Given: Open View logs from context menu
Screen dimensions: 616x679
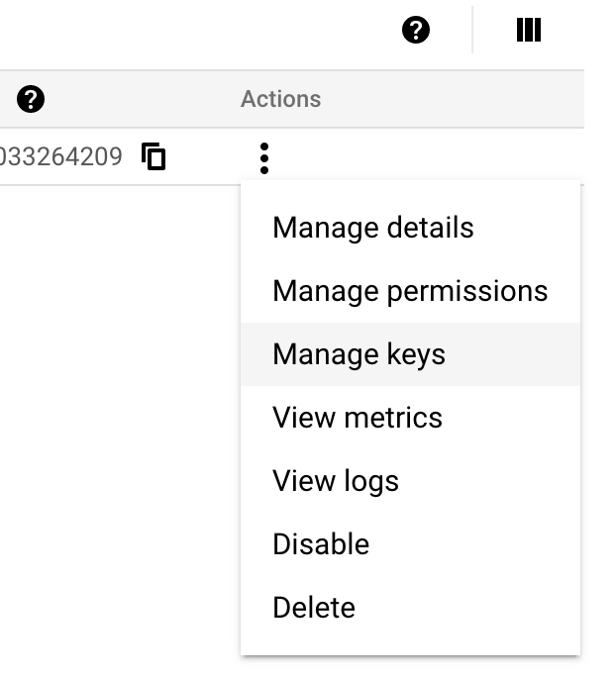Looking at the screenshot, I should tap(335, 481).
